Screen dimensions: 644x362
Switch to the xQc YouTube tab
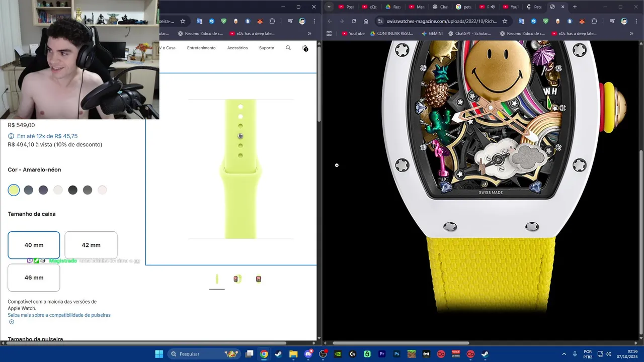point(369,7)
